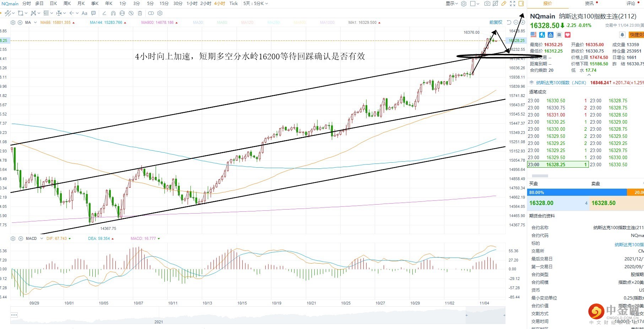The image size is (644, 329).
Task: Click the trade list horizontal scrollbar
Action: pyautogui.click(x=540, y=176)
